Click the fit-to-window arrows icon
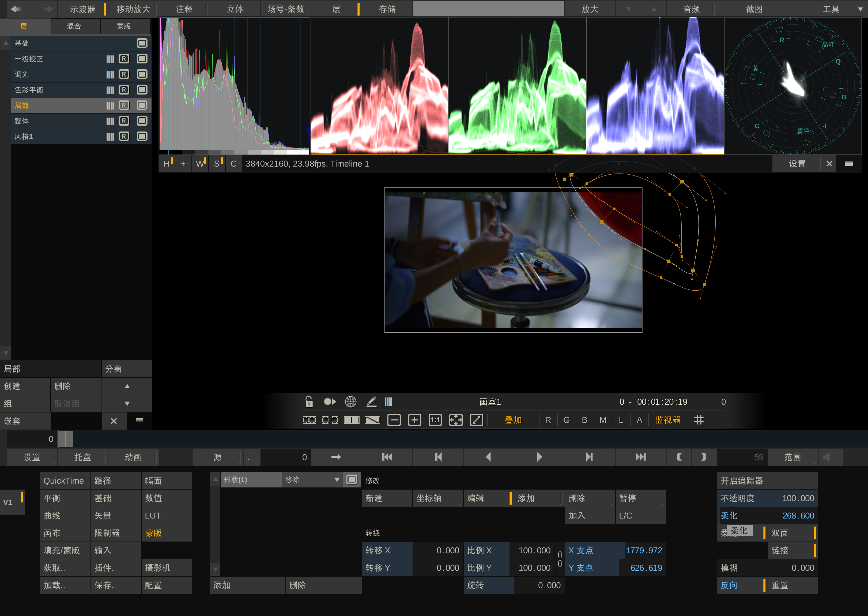This screenshot has width=868, height=616. [455, 420]
